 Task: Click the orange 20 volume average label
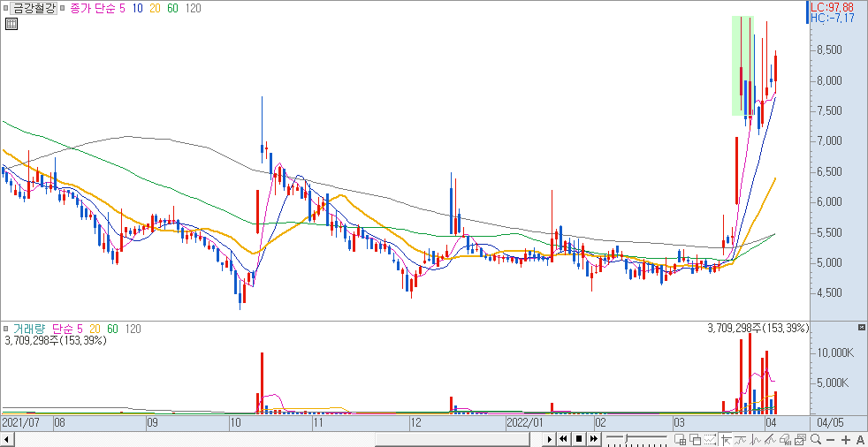(97, 330)
